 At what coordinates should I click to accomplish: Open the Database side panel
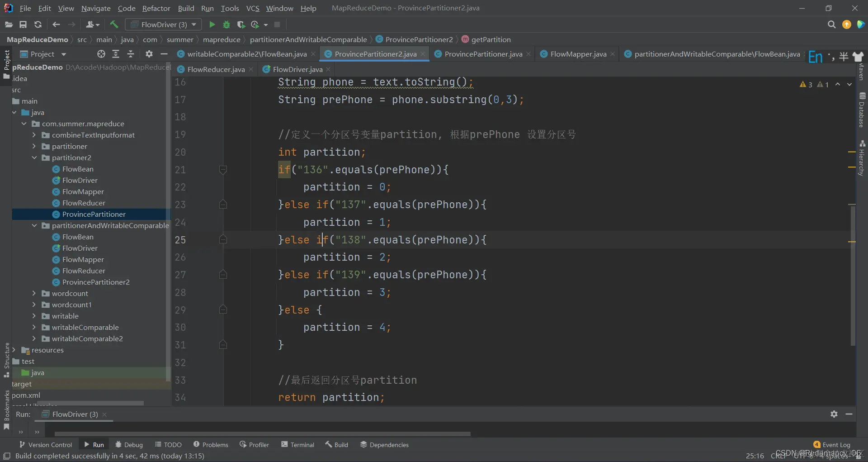[x=862, y=110]
